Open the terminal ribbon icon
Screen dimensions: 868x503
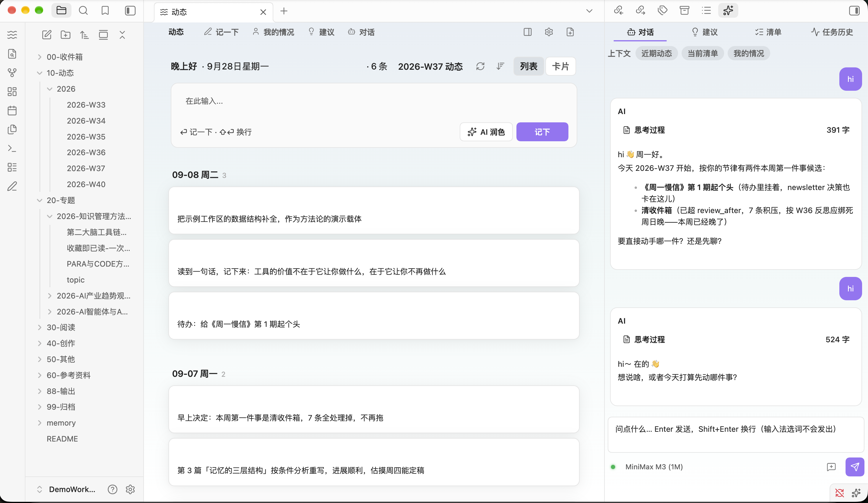pyautogui.click(x=12, y=148)
